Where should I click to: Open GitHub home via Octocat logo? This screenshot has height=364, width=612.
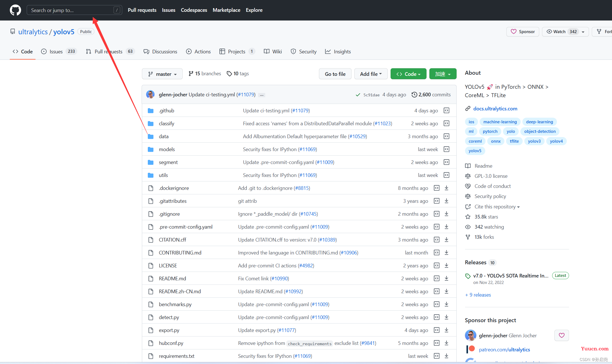(15, 10)
